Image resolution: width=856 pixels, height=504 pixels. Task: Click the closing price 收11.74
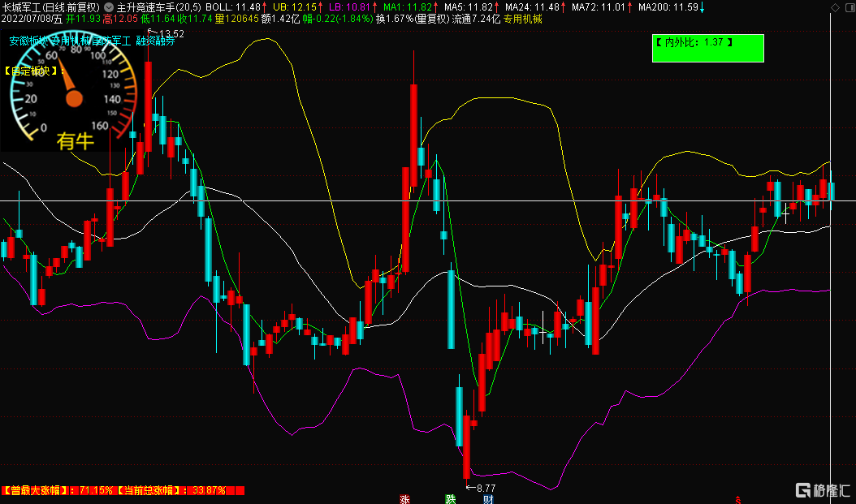[196, 19]
